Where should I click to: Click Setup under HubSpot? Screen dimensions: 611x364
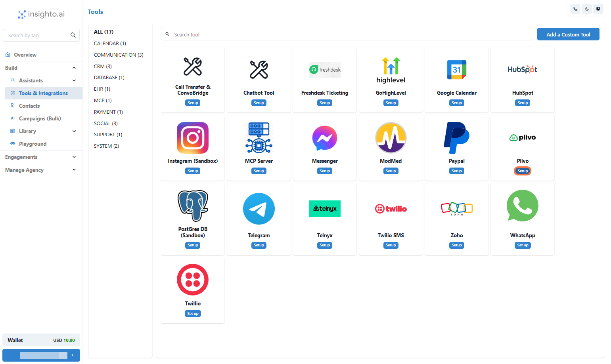pyautogui.click(x=523, y=103)
